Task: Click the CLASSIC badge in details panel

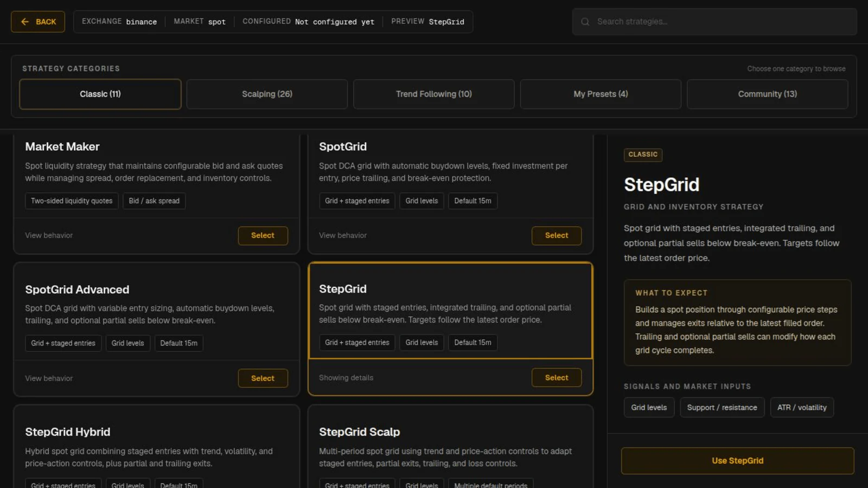Action: point(643,155)
